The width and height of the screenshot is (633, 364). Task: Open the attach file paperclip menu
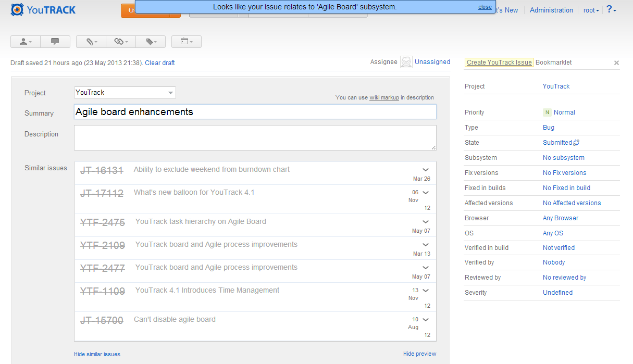point(91,42)
